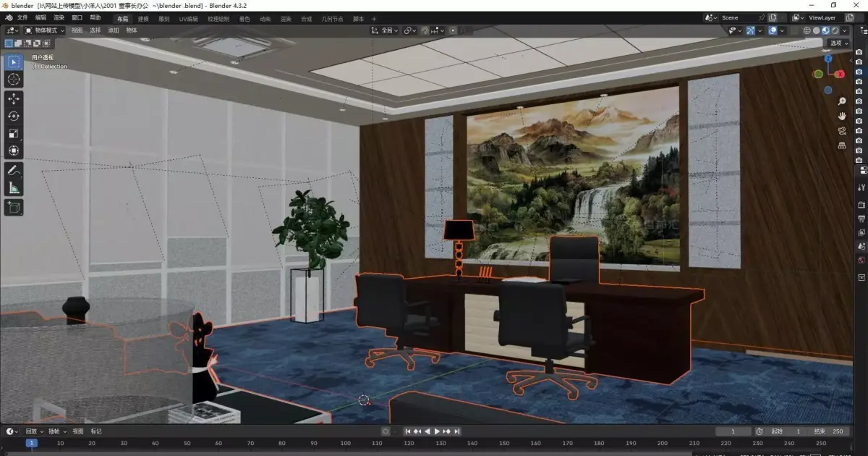Click the 标记 menu in timeline
Image resolution: width=868 pixels, height=456 pixels.
(96, 431)
